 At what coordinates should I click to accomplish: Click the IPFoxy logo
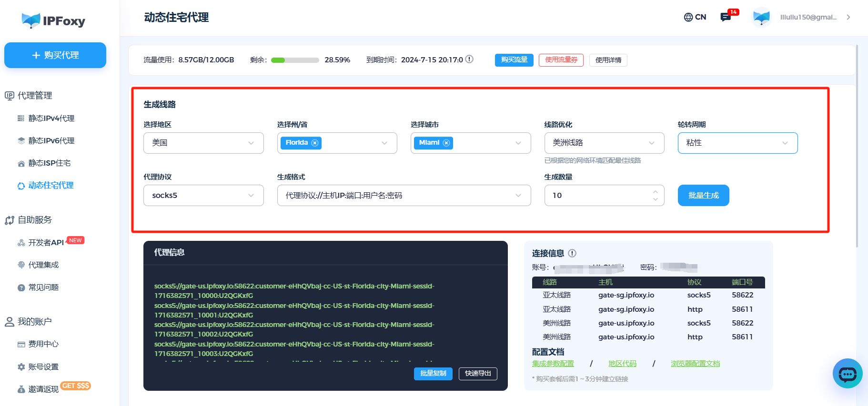point(53,20)
